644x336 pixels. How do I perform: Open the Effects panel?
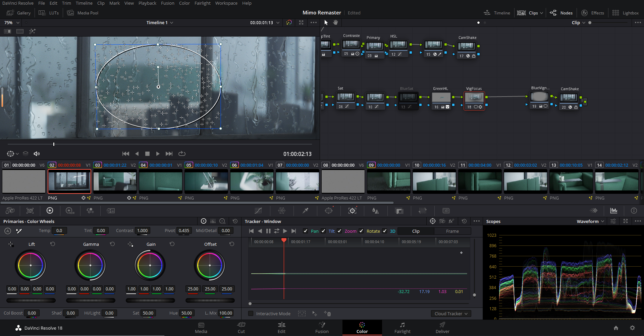click(593, 13)
